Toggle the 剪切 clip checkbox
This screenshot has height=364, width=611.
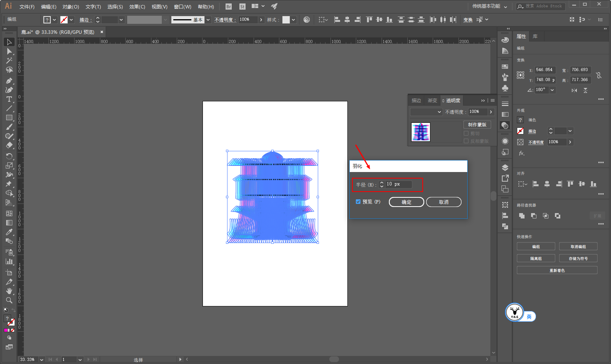coord(466,133)
